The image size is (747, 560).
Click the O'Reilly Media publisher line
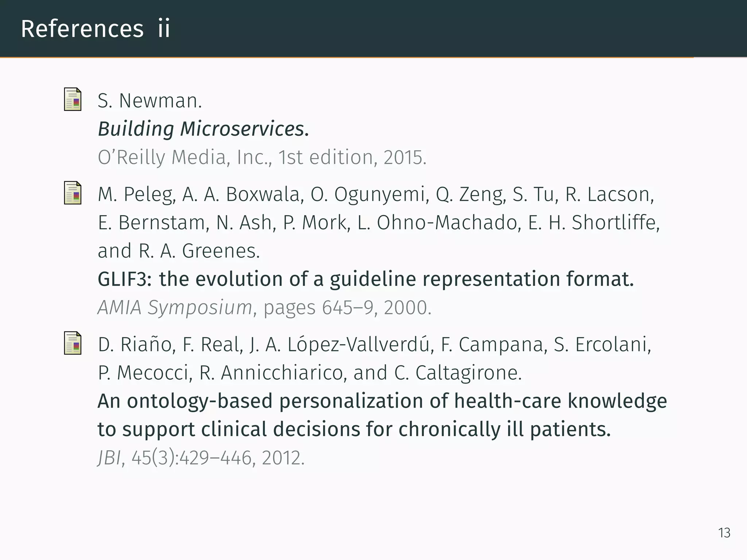pos(262,157)
